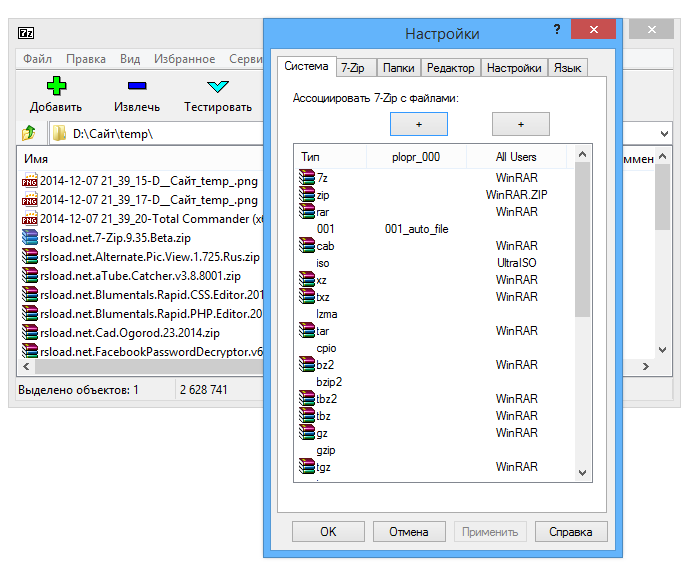Click the WinRAR icon next to txz type
Viewport: 696px width, 562px height.
[x=307, y=296]
